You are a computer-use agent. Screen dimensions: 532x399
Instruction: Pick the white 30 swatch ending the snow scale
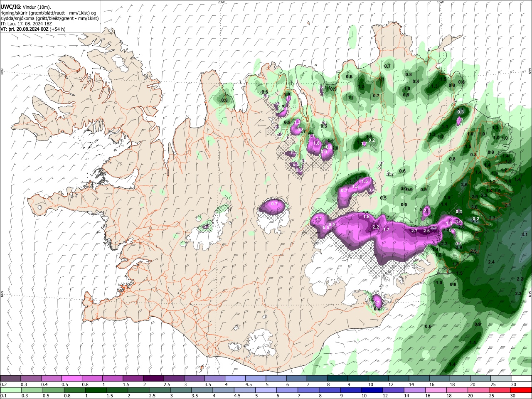pyautogui.click(x=521, y=379)
